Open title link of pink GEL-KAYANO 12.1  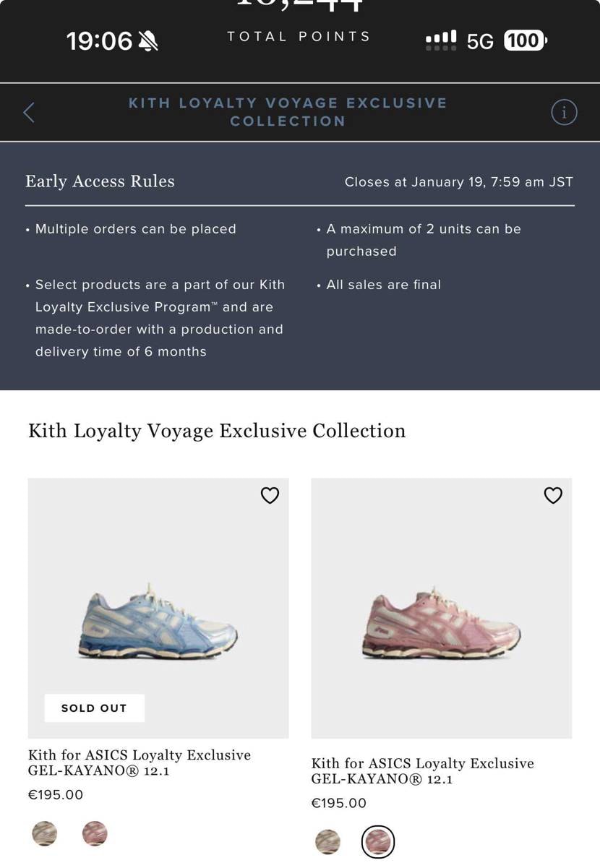point(422,771)
